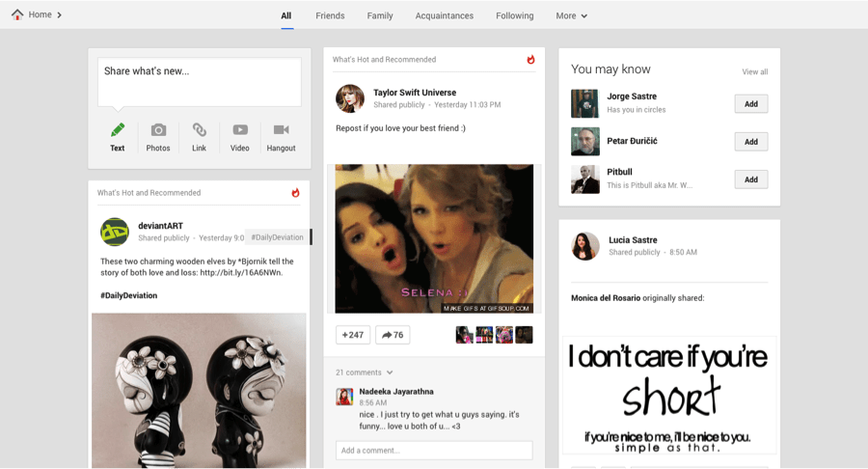Expand the chevron next to Home
This screenshot has width=868, height=469.
pos(59,14)
